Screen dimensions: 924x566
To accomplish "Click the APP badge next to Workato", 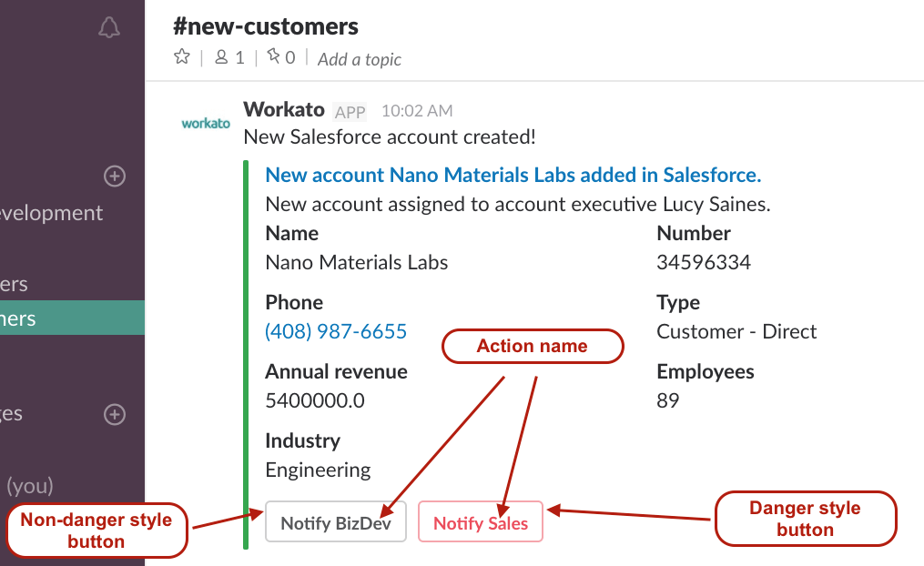I will tap(350, 112).
